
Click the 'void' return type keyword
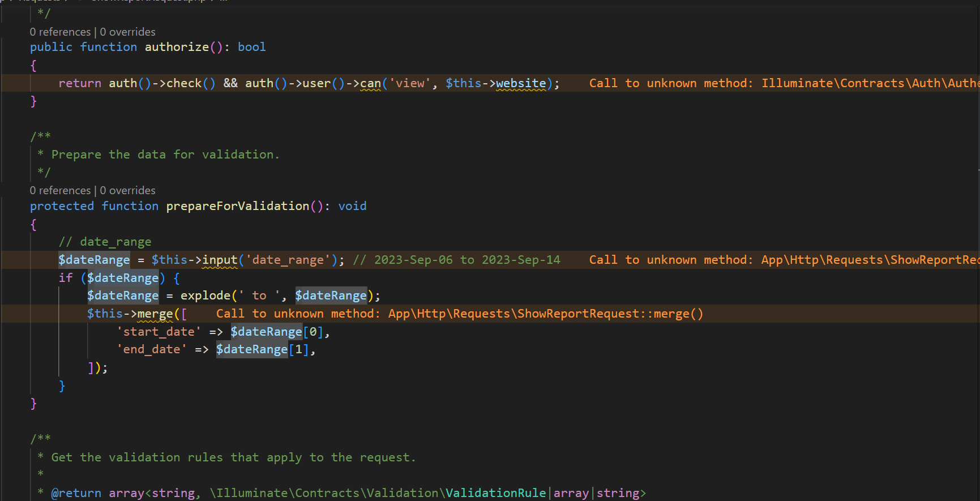[x=352, y=206]
